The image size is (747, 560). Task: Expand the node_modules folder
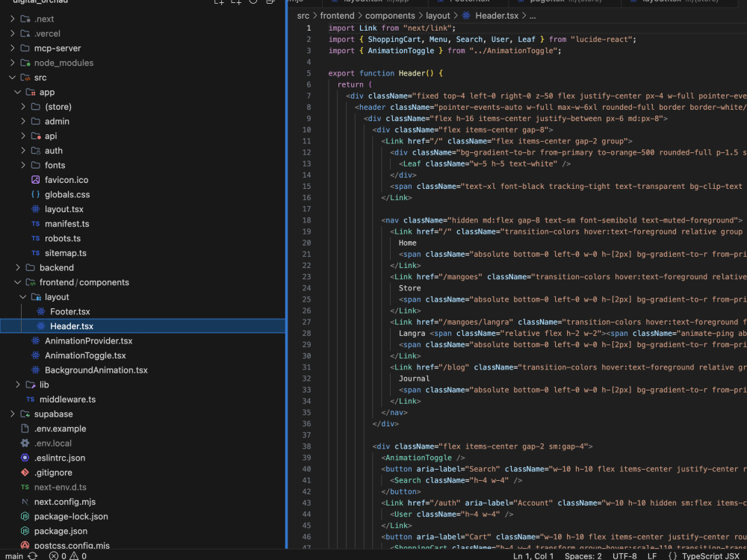coord(13,63)
